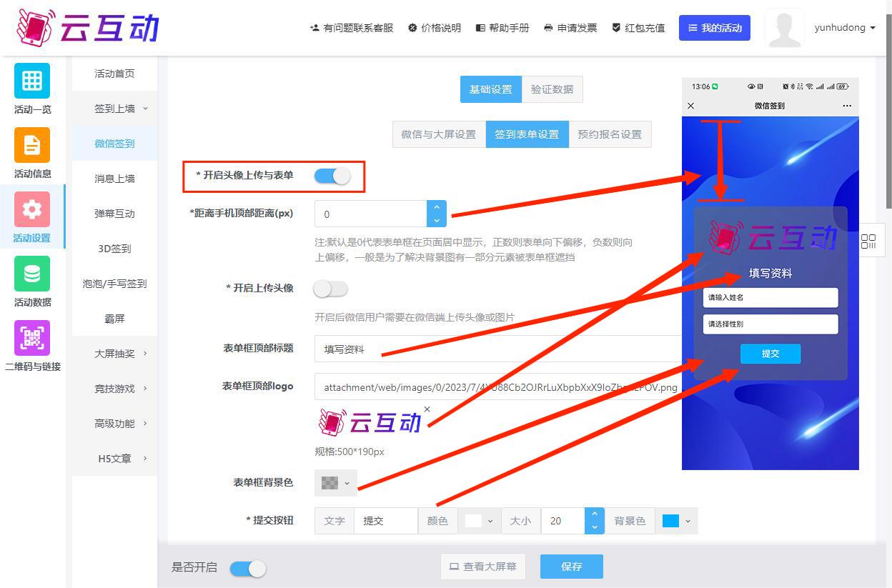
Task: Select the 签到表单设置 tab
Action: [527, 134]
